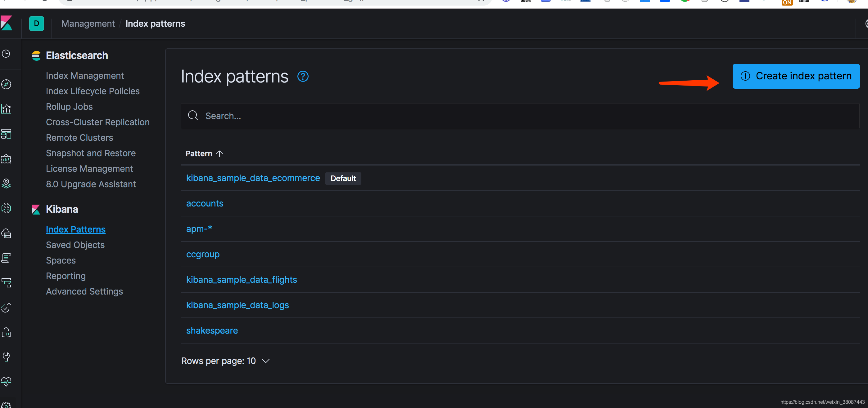The width and height of the screenshot is (868, 408).
Task: Open the SIEM lock icon in sidebar
Action: click(x=7, y=332)
